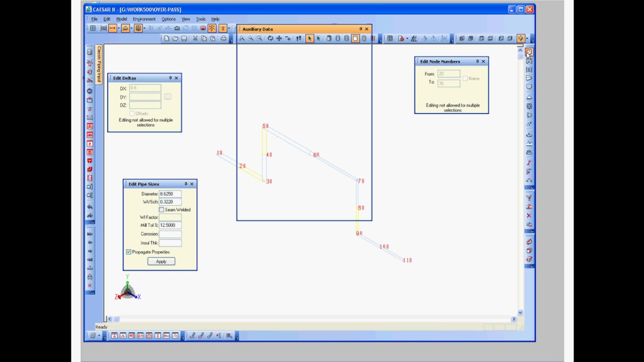The width and height of the screenshot is (644, 362).
Task: Click the Wt/Sch field showing 0.3220
Action: pyautogui.click(x=170, y=202)
